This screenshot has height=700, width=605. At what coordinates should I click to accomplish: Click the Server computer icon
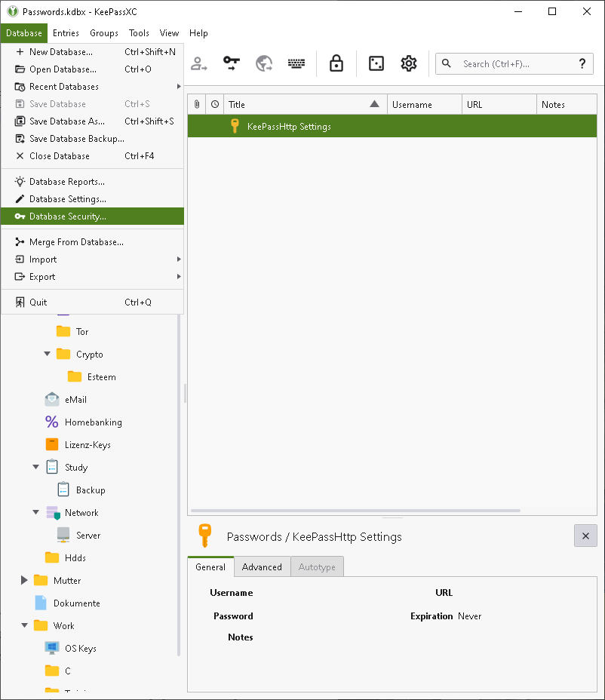pyautogui.click(x=63, y=535)
